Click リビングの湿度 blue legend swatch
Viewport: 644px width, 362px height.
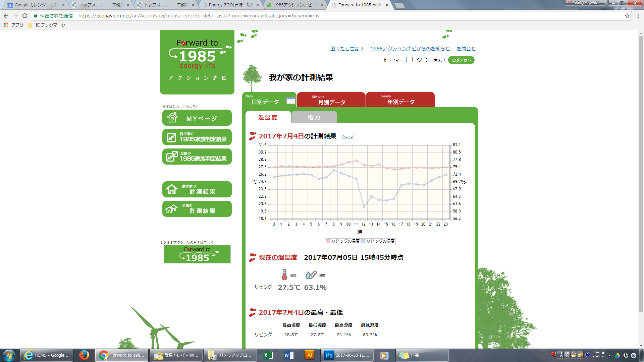(x=363, y=241)
